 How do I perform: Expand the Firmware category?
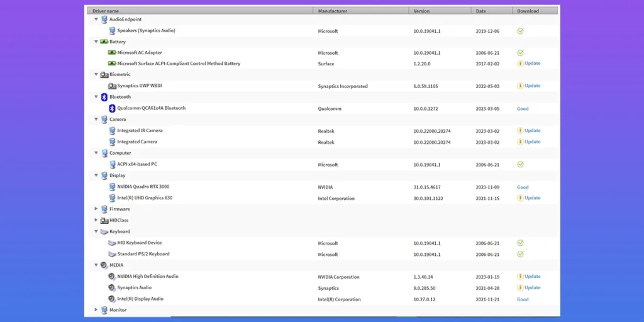click(x=96, y=209)
